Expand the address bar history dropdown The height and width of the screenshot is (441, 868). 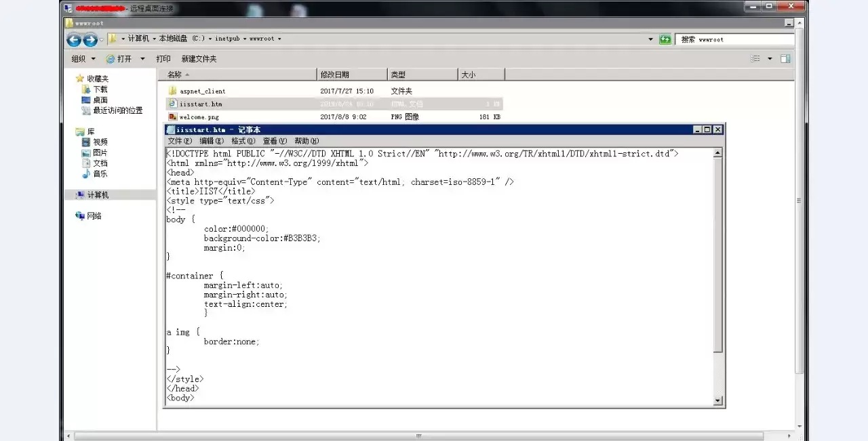652,39
